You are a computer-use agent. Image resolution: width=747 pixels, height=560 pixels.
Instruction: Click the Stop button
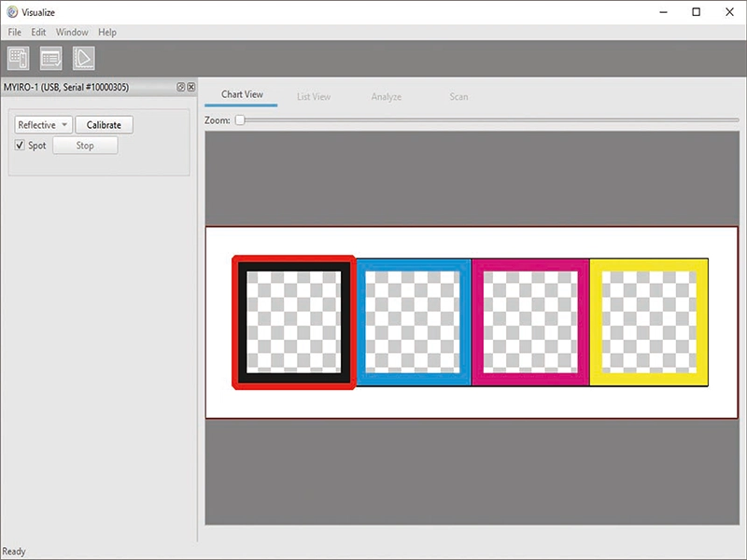point(85,145)
